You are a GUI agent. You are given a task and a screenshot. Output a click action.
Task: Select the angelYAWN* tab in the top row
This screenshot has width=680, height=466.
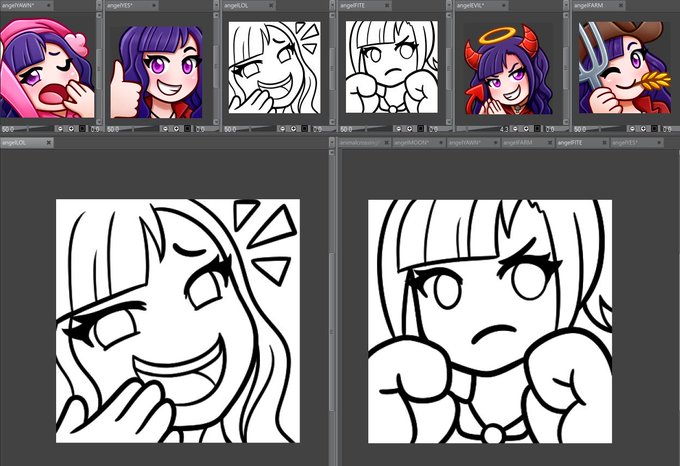pos(26,5)
